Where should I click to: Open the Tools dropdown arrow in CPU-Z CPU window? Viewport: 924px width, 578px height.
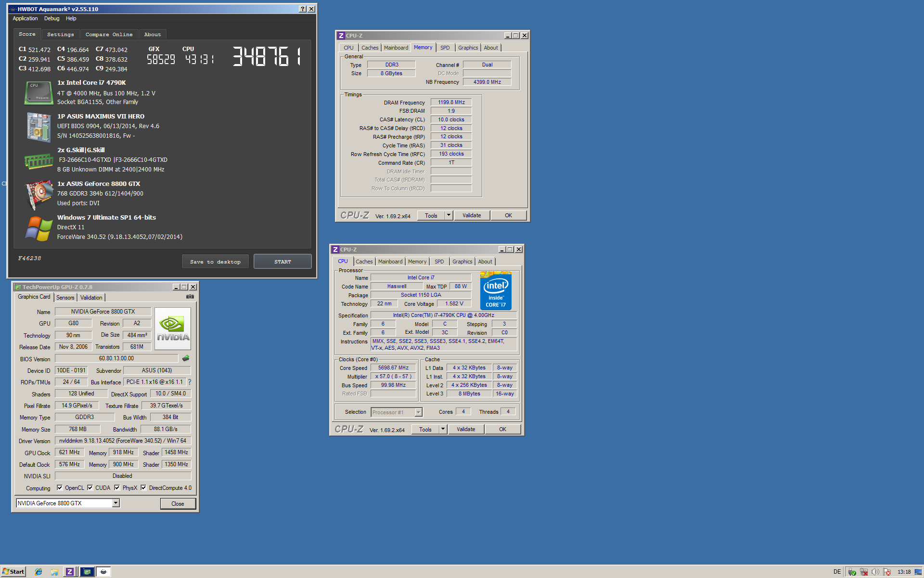coord(443,429)
